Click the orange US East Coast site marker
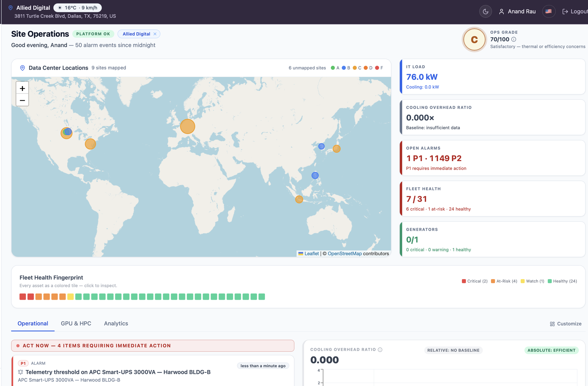The image size is (588, 386). 90,144
